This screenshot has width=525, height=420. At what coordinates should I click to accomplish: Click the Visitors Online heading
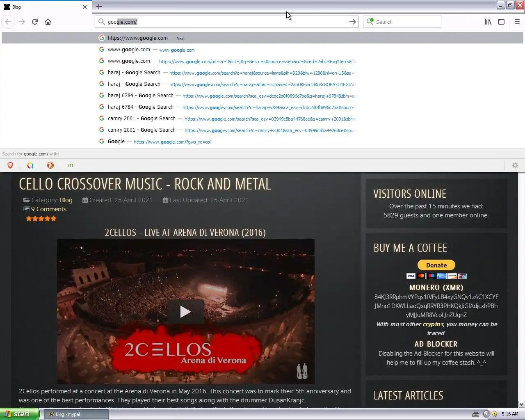pyautogui.click(x=410, y=194)
